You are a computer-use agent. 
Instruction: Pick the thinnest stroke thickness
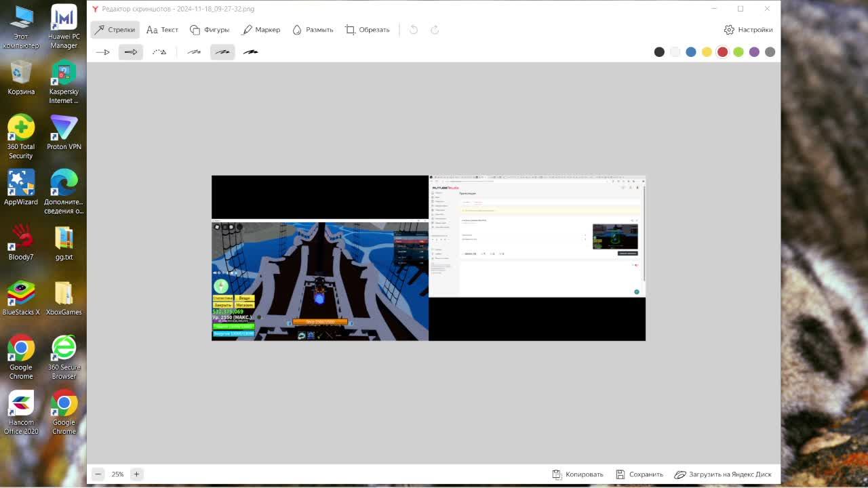point(195,52)
